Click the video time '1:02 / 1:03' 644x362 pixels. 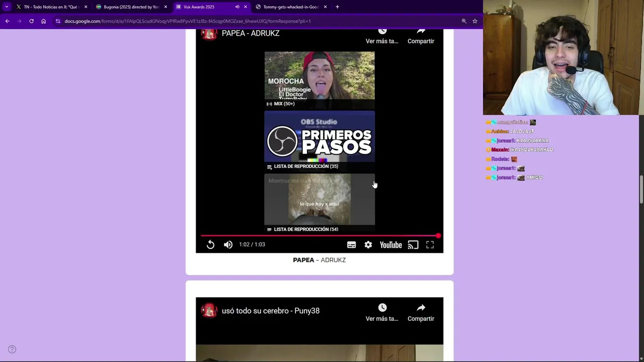tap(252, 244)
